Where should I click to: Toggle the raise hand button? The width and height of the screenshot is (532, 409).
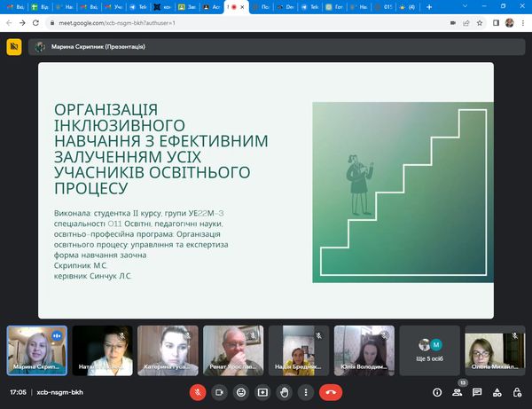pyautogui.click(x=285, y=391)
